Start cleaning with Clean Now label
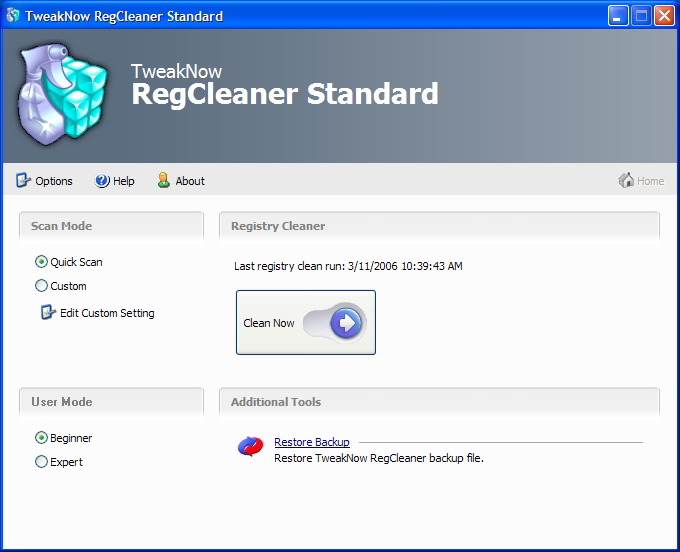The image size is (680, 552). (269, 323)
